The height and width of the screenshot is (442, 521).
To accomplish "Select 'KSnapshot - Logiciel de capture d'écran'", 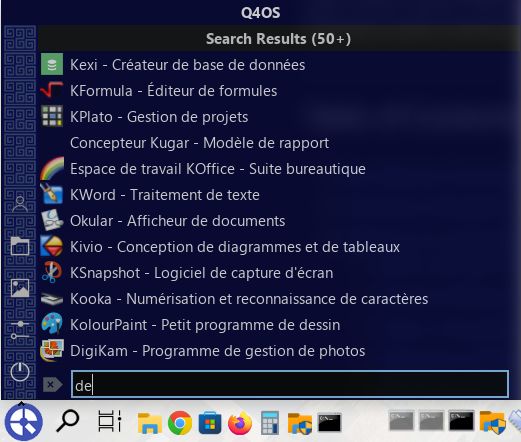I will coord(201,273).
